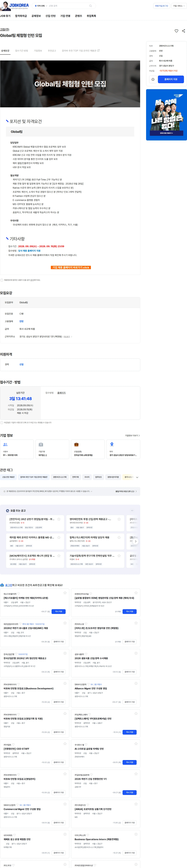This screenshot has width=187, height=868.
Task: Scrap the 케이팝 해외 온라인 이커머스 posting
Action: (59, 537)
